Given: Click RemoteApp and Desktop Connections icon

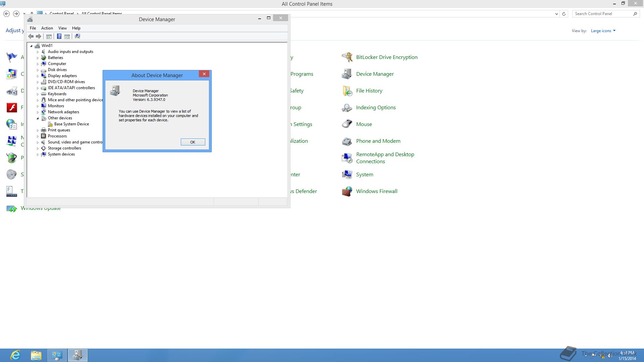Looking at the screenshot, I should click(x=347, y=158).
